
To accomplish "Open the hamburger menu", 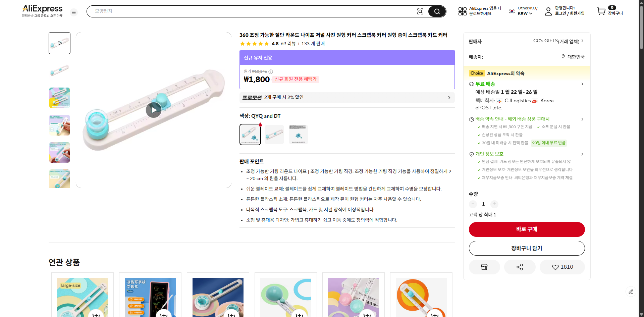I will coord(74,12).
